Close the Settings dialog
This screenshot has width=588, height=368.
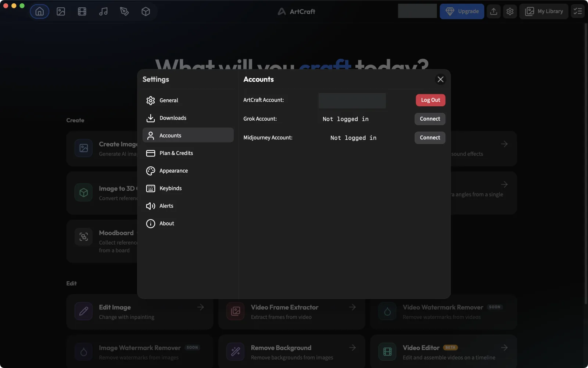pos(440,79)
